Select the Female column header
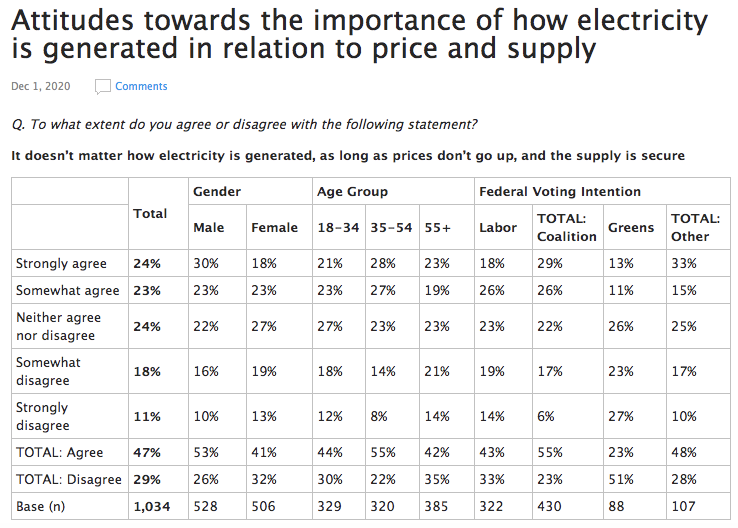 [x=274, y=228]
